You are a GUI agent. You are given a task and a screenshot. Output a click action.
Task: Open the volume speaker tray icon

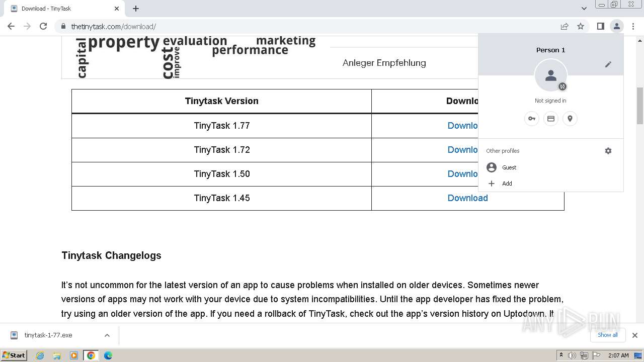coord(572,355)
